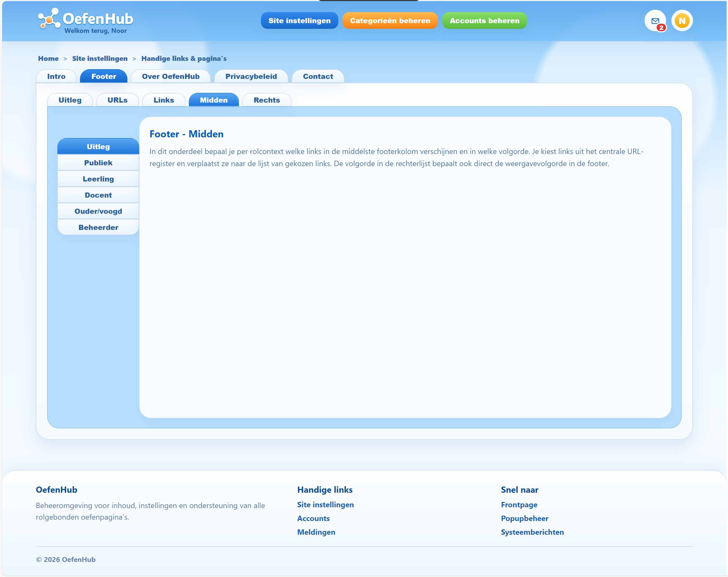Select Leerling role in side menu
This screenshot has height=577, width=728.
coord(98,179)
